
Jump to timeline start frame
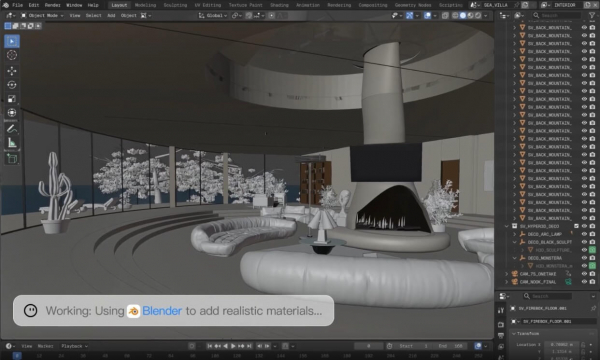[209, 346]
